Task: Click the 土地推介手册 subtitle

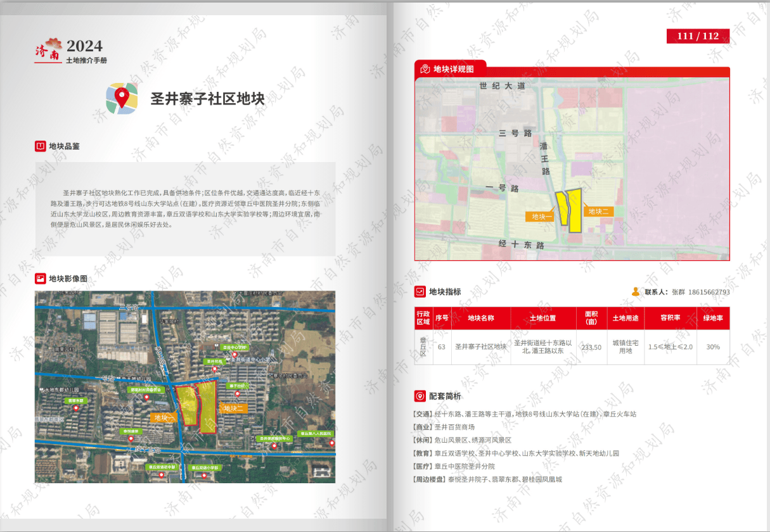Action: click(87, 61)
